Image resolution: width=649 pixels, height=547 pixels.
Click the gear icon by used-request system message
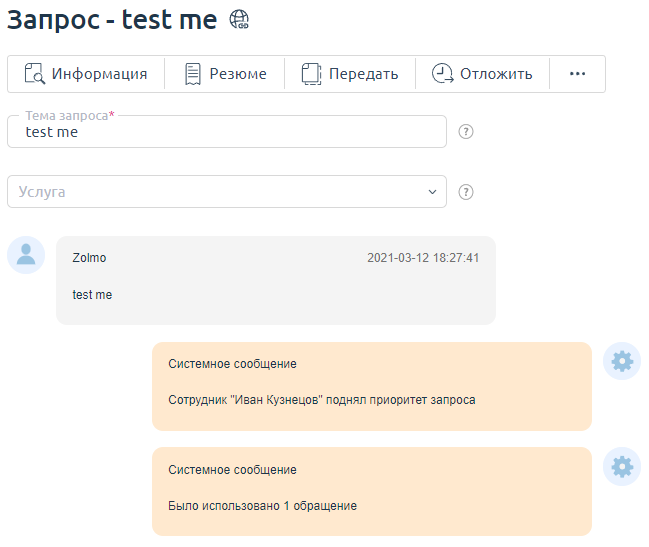tap(622, 467)
